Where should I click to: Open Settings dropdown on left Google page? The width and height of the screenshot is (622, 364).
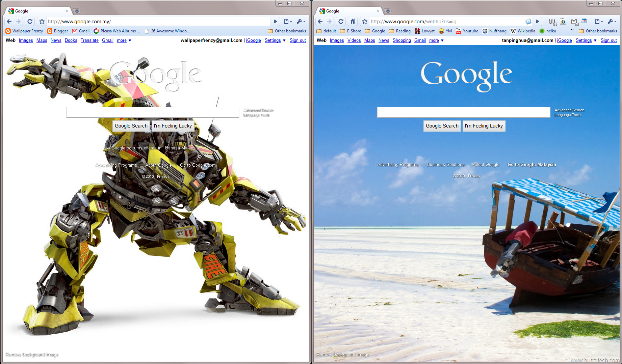[x=275, y=40]
